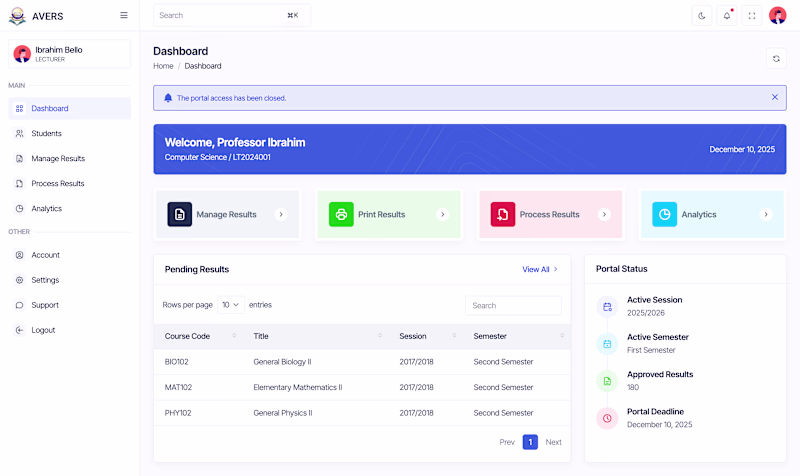Click Active Semester calendar icon
The width and height of the screenshot is (800, 476).
(x=607, y=344)
